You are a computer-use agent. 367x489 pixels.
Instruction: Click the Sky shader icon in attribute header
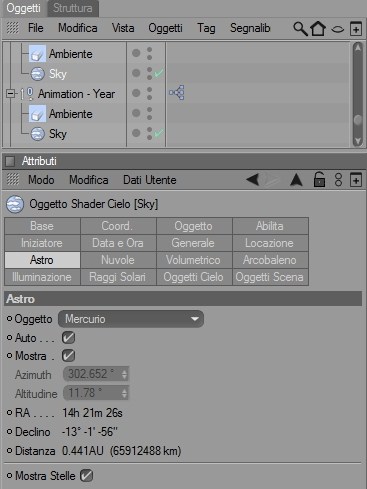tap(15, 204)
